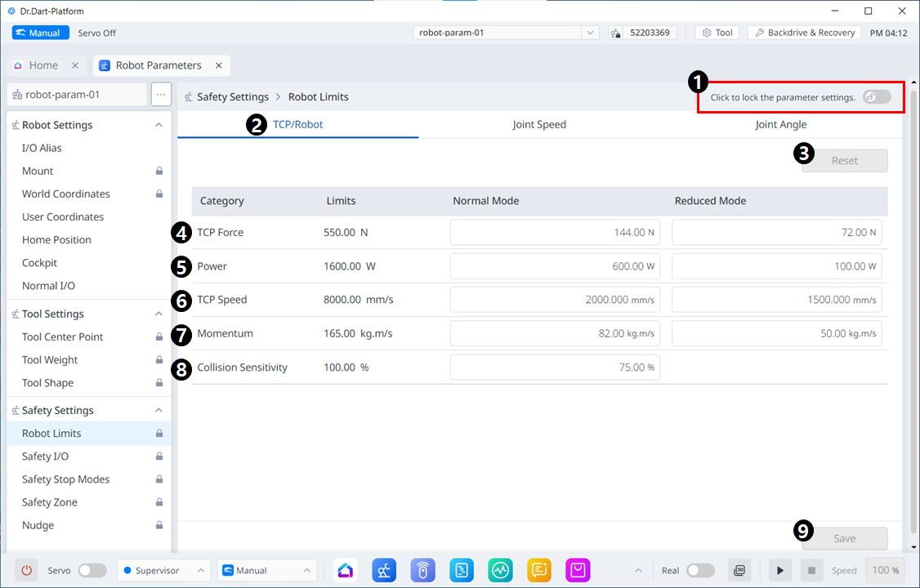Toggle the parameter settings lock switch
920x588 pixels.
(877, 97)
